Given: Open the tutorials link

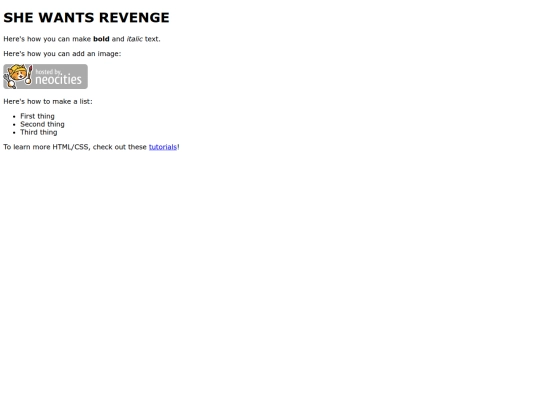Looking at the screenshot, I should 163,147.
